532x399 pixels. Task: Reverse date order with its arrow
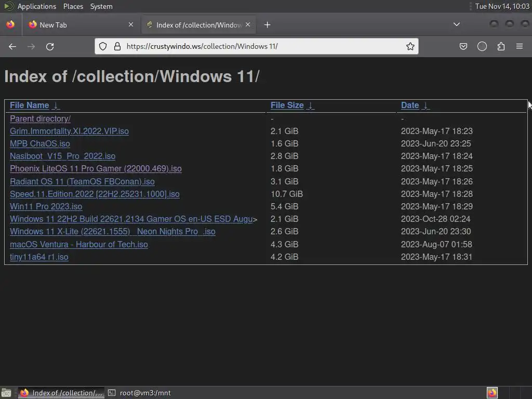click(x=426, y=105)
